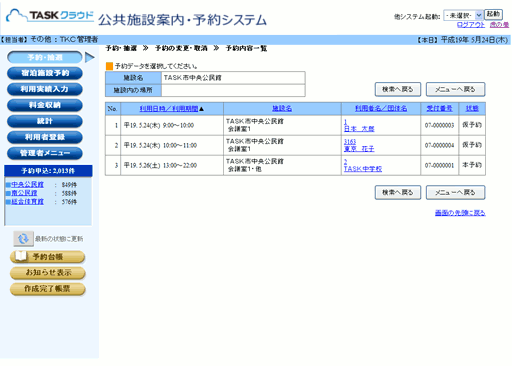The width and height of the screenshot is (512, 366).
Task: Click the 作成完了帳票 button
Action: [48, 289]
